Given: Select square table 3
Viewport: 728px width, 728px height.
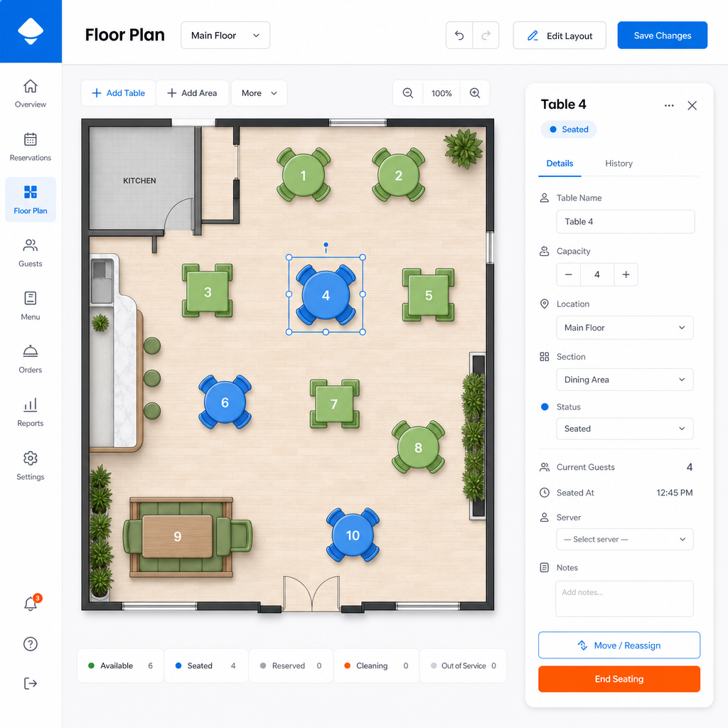Looking at the screenshot, I should pos(208,291).
